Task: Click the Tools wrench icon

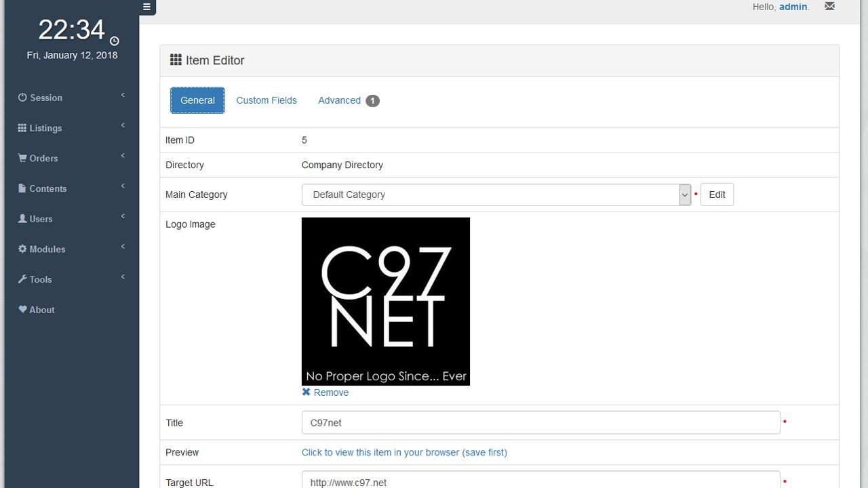Action: (22, 279)
